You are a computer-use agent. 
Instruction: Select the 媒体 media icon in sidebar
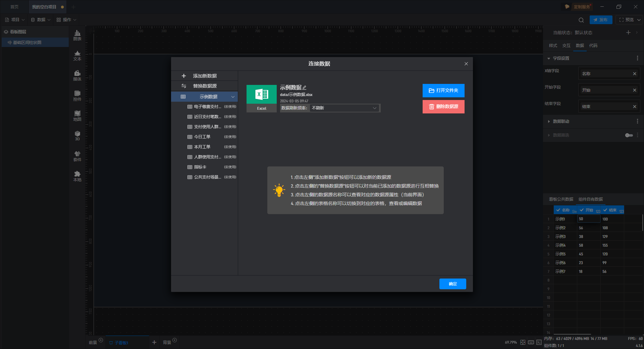77,76
